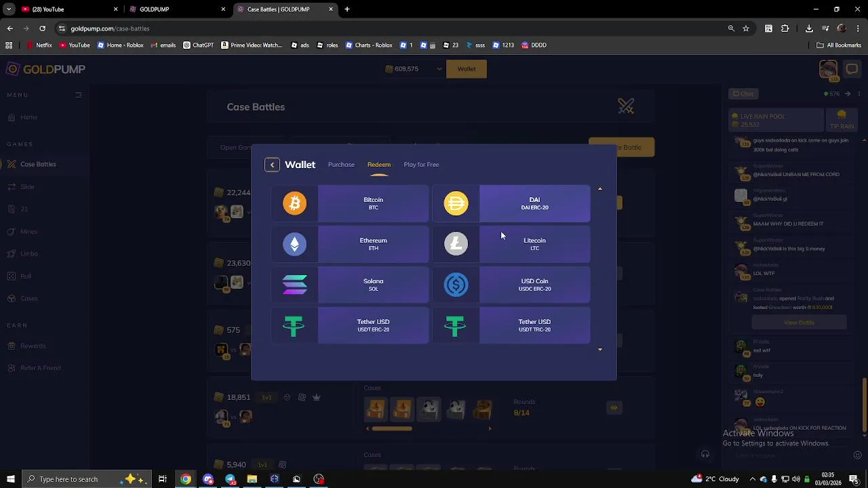Image resolution: width=868 pixels, height=488 pixels.
Task: Click TIP RAIN button
Action: click(842, 120)
